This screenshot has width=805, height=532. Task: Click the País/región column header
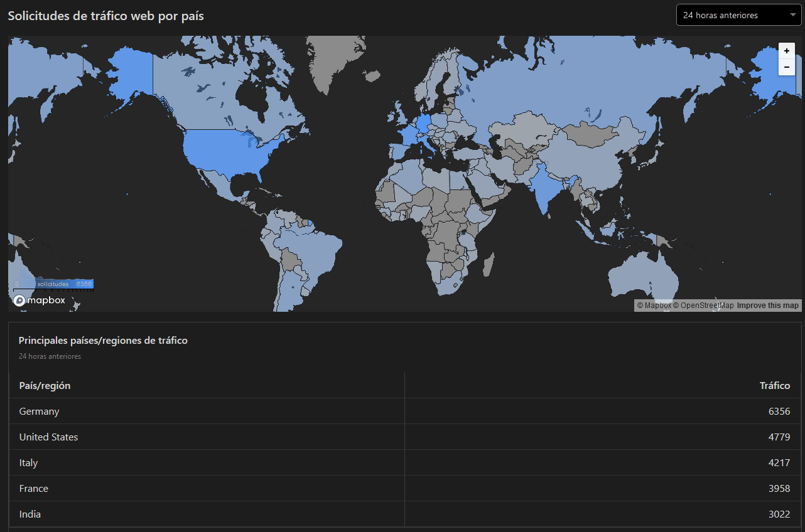pyautogui.click(x=45, y=385)
